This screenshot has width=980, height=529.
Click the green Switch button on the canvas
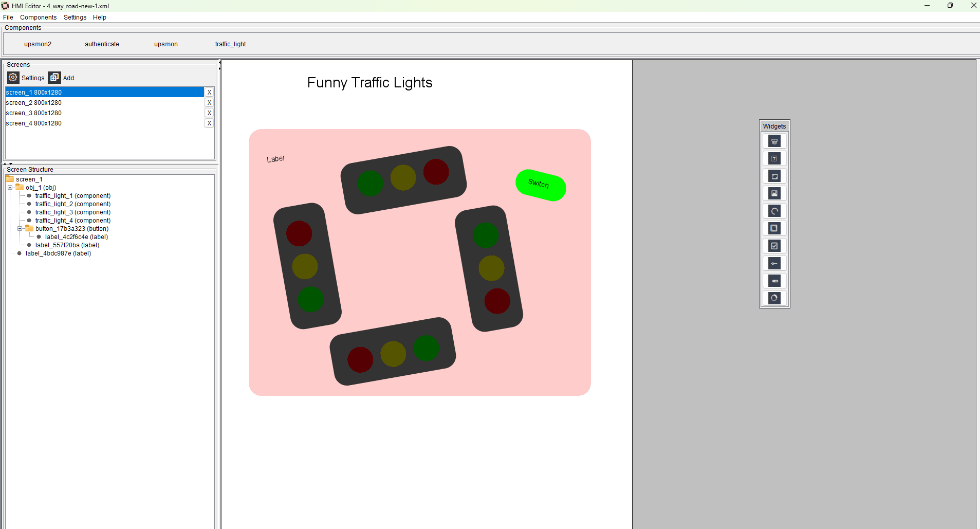[540, 185]
